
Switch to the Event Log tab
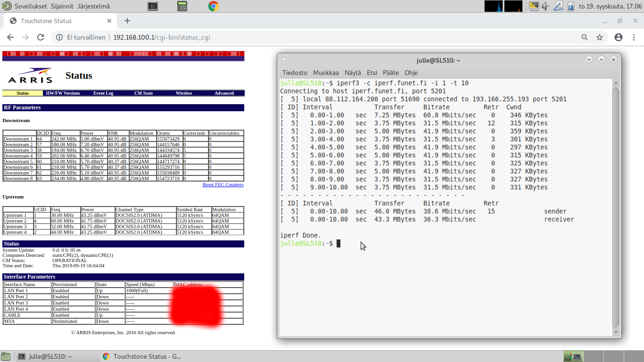[103, 93]
